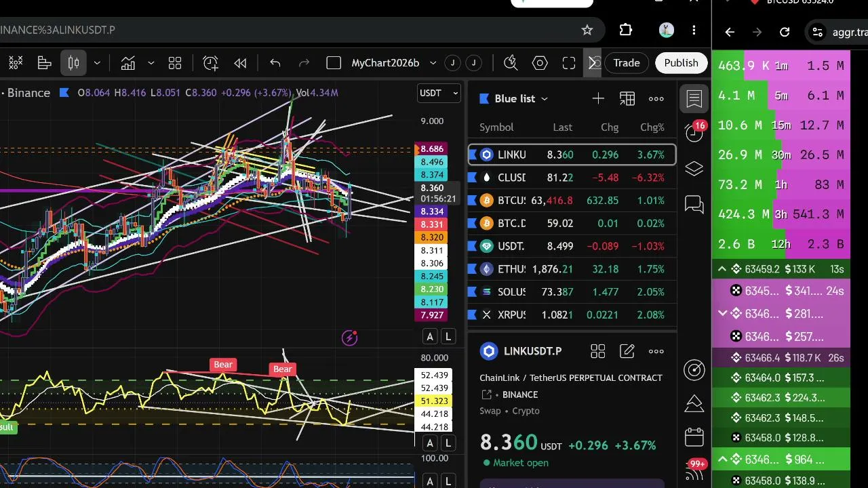The image size is (868, 488).
Task: Bookmark this page with the star
Action: point(587,30)
